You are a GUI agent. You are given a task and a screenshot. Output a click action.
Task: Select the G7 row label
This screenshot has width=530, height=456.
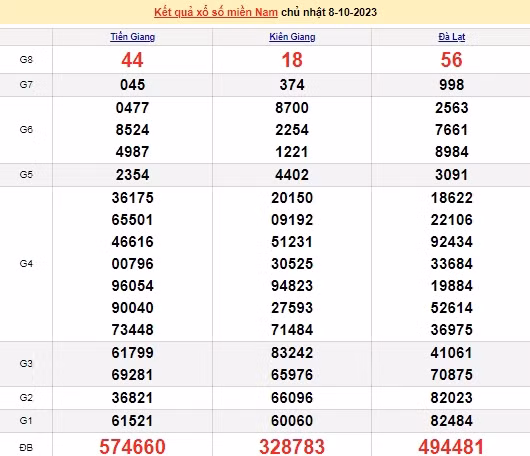click(x=26, y=85)
